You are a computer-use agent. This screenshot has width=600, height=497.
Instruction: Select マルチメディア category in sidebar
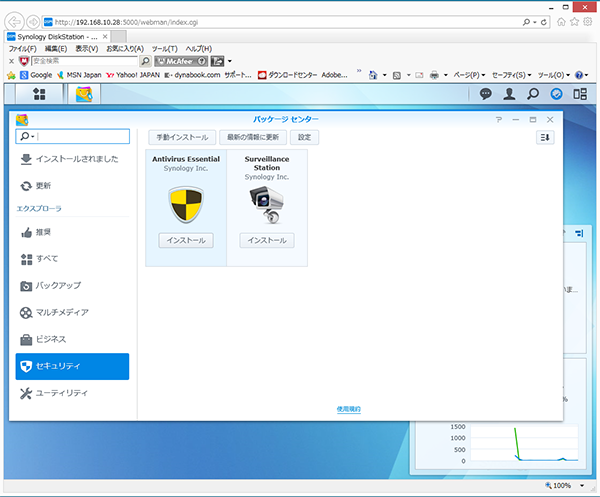coord(72,312)
